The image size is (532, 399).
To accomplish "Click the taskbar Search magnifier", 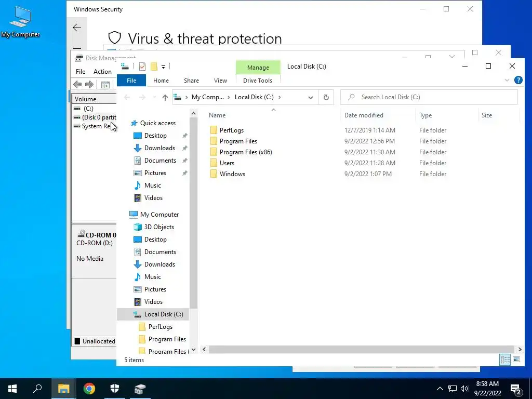I will pos(37,389).
